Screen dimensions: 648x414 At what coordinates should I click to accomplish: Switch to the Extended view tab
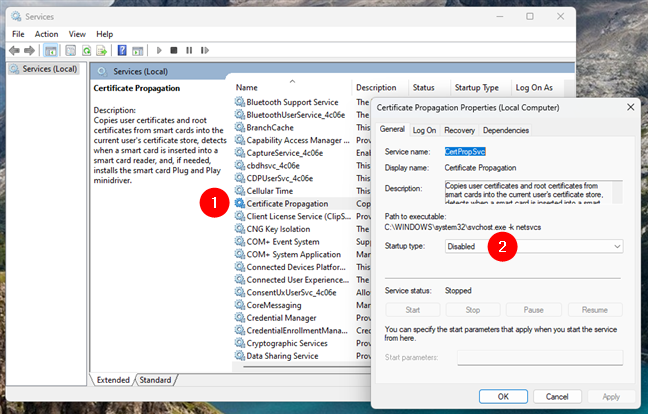pyautogui.click(x=113, y=380)
